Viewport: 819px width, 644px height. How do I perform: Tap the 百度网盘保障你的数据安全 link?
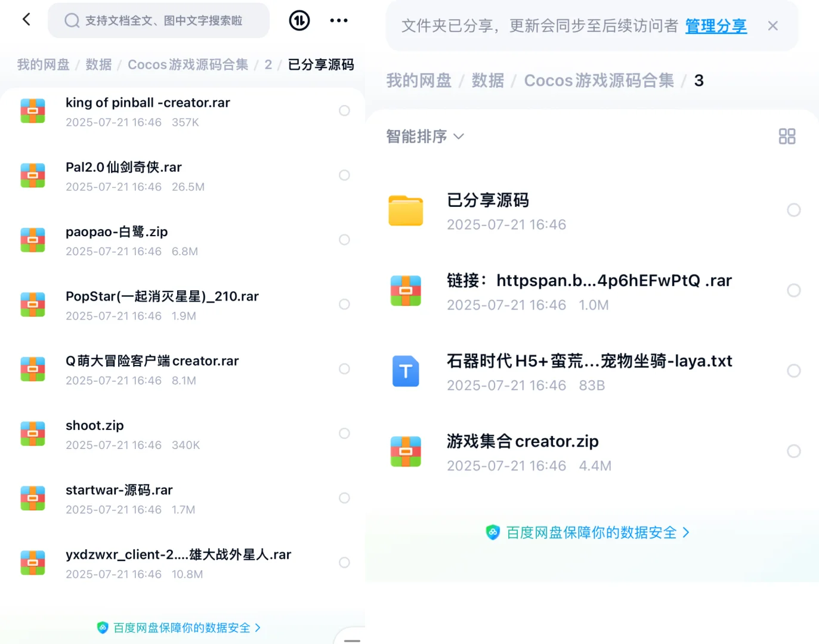pos(588,532)
